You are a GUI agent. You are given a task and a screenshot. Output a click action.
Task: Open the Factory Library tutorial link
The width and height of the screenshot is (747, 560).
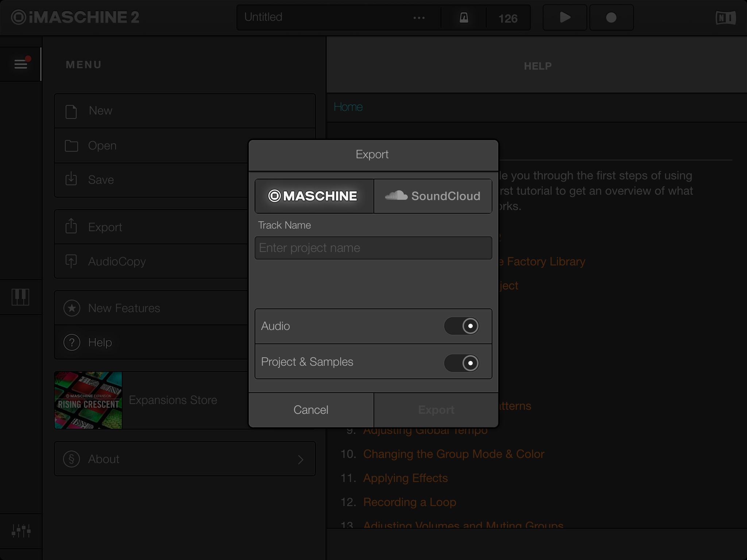(542, 261)
